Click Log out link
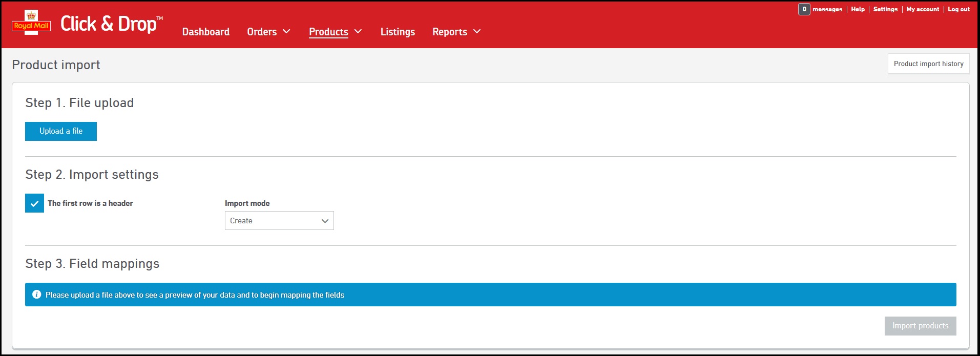Image resolution: width=980 pixels, height=356 pixels. tap(958, 9)
